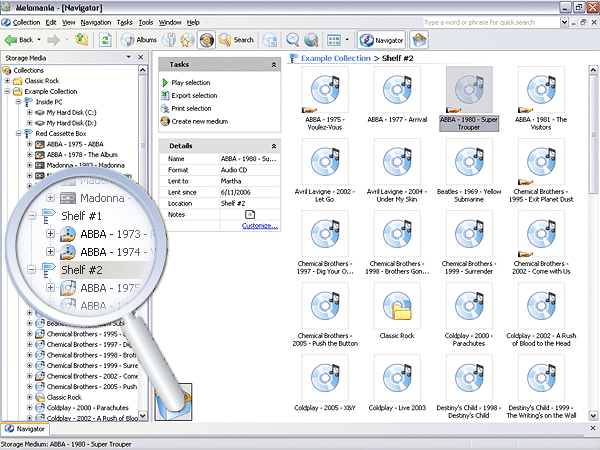The height and width of the screenshot is (450, 600).
Task: Collapse the Tasks panel
Action: [x=274, y=64]
